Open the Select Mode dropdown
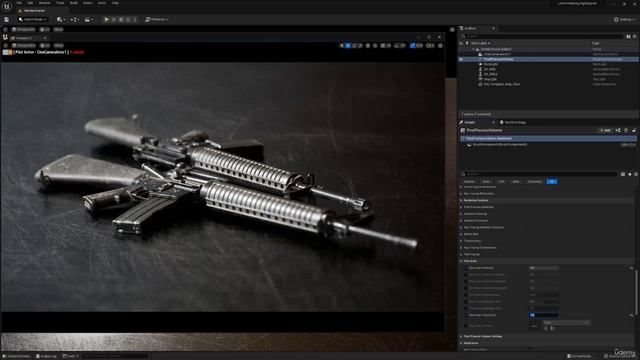Screen dimensions: 640x360 (33, 19)
